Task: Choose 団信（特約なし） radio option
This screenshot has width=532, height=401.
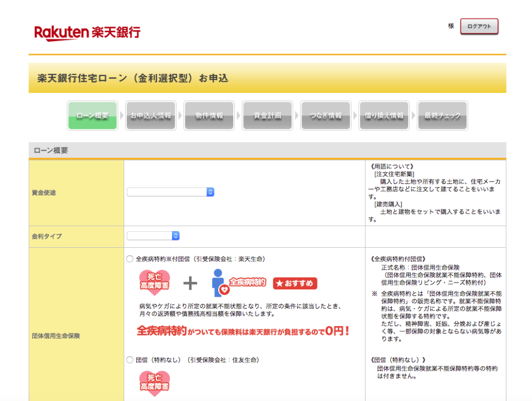Action: (129, 360)
